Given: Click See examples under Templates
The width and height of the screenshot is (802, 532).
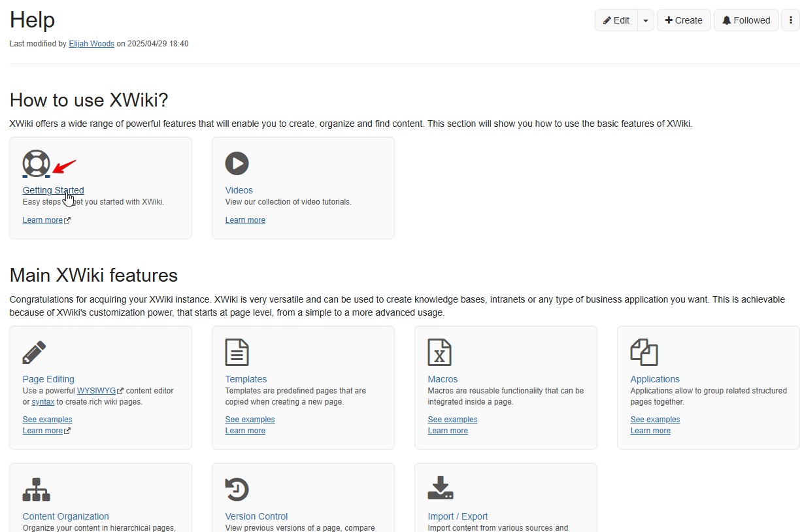Looking at the screenshot, I should pos(250,420).
